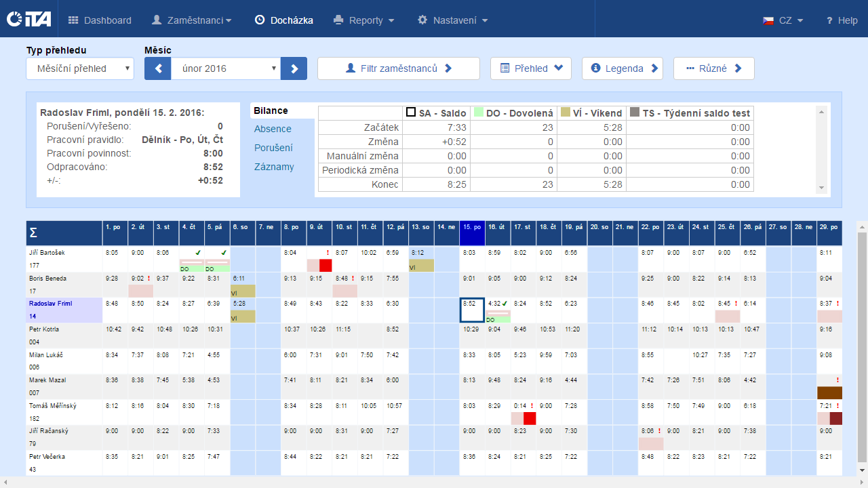Click the TS - Týdenní saldo gray swatch
Image resolution: width=868 pixels, height=488 pixels.
coord(634,113)
